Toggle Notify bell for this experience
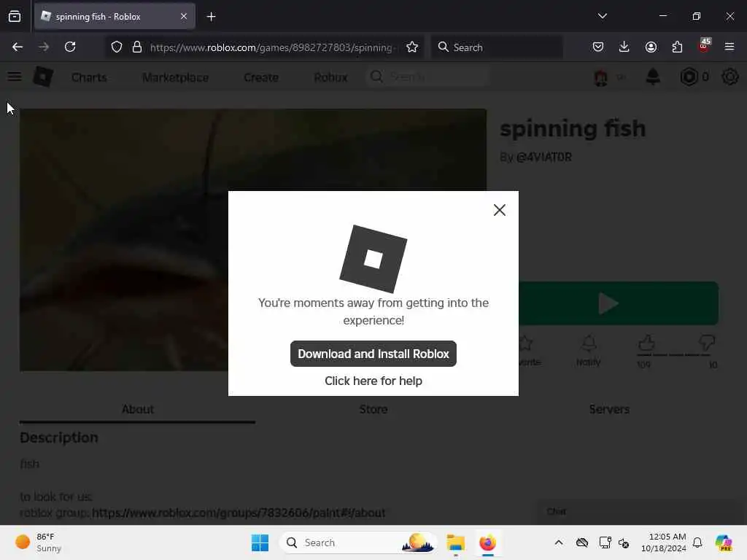 tap(589, 351)
